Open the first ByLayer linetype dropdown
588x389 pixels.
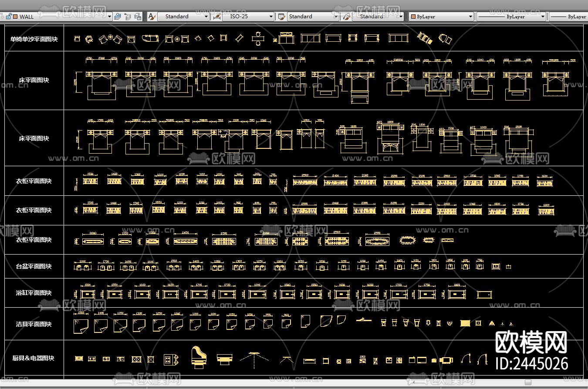(x=543, y=17)
